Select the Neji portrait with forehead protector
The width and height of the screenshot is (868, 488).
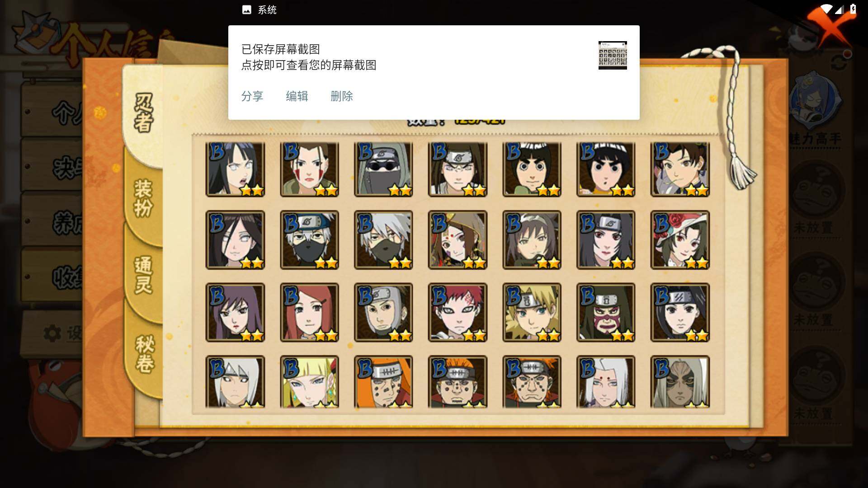pos(458,169)
